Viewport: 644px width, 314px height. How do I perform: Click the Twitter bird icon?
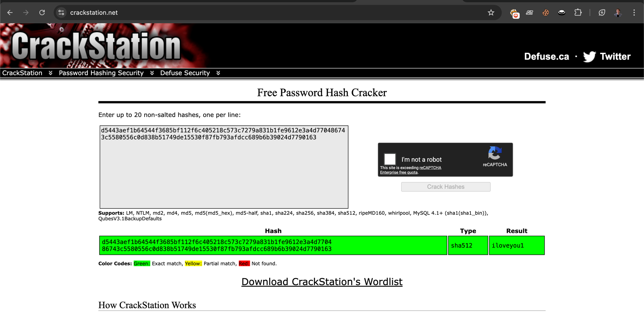pyautogui.click(x=589, y=57)
